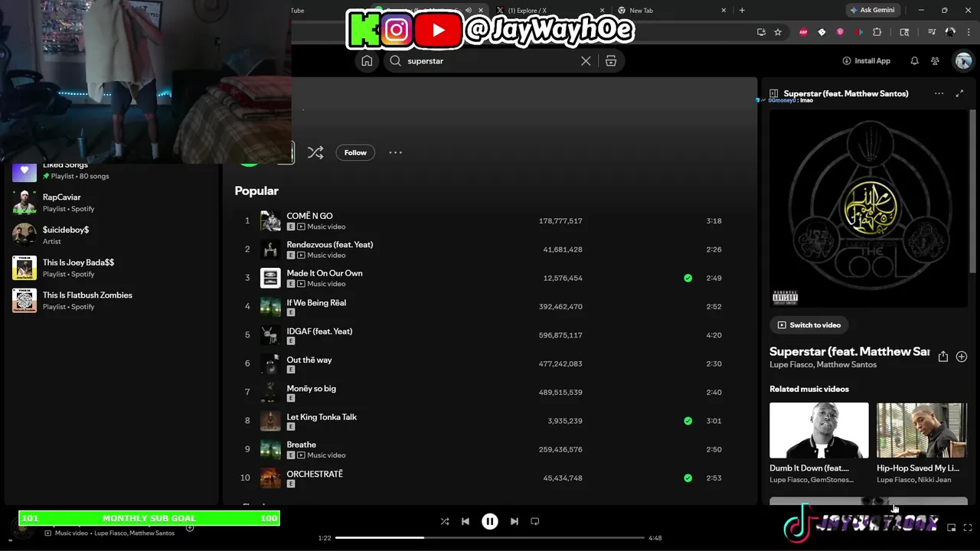Follow this artist
980x551 pixels.
pos(355,152)
